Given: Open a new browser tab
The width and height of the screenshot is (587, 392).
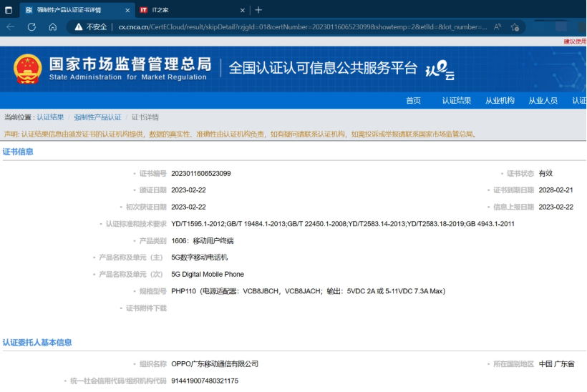Looking at the screenshot, I should (x=258, y=10).
